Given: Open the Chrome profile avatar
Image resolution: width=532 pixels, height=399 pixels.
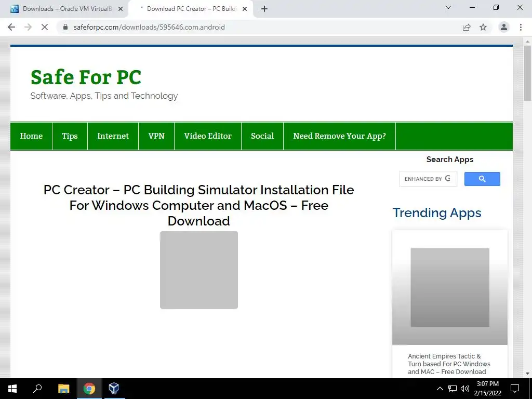Looking at the screenshot, I should [504, 27].
